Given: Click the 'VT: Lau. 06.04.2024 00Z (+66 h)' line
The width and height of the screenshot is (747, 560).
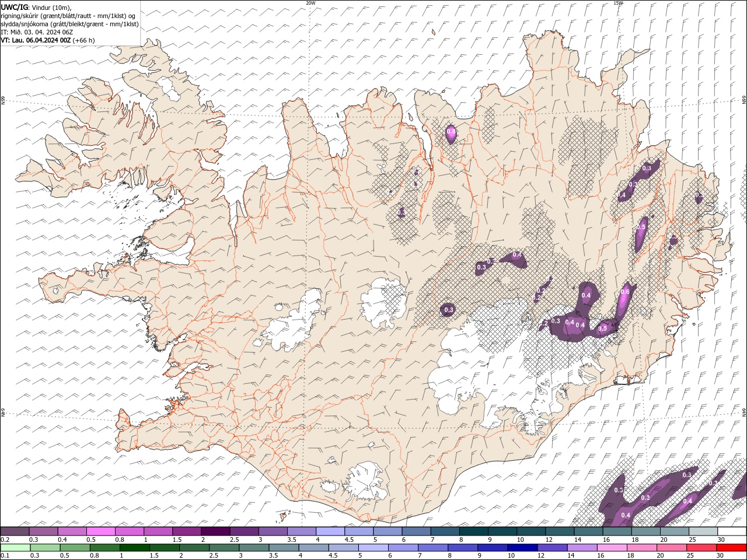Looking at the screenshot, I should pyautogui.click(x=48, y=40).
